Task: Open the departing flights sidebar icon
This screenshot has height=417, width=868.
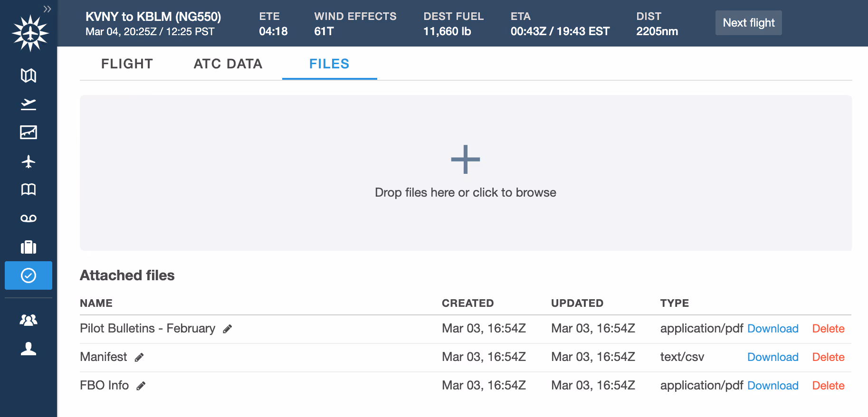Action: pos(29,104)
